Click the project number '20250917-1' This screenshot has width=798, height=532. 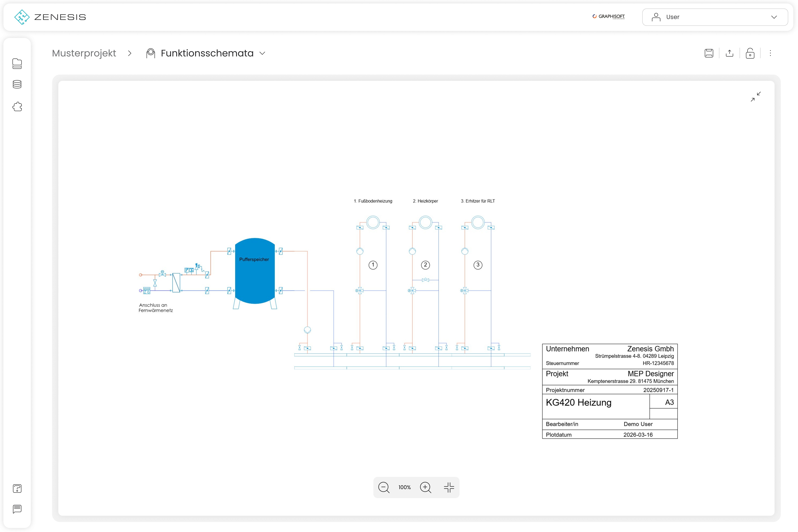[659, 390]
